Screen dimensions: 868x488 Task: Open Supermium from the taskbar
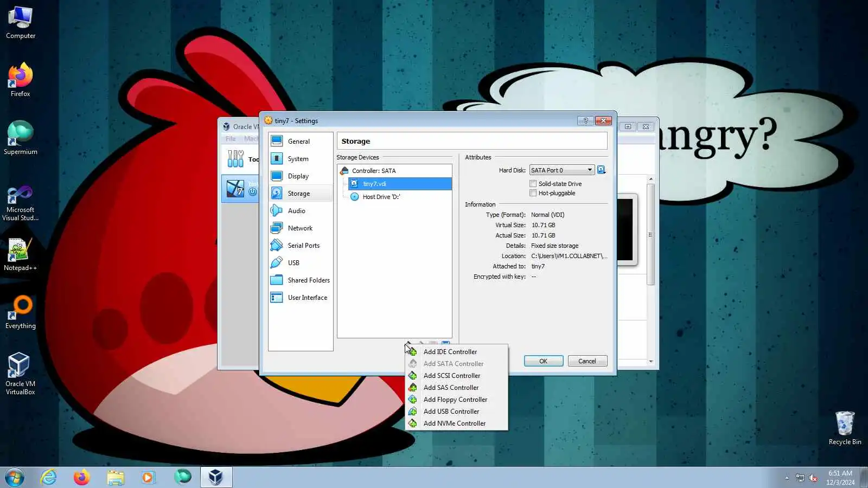182,477
